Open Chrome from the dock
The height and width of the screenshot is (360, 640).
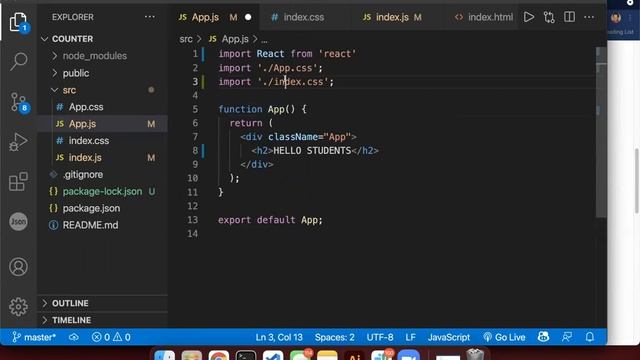click(x=219, y=356)
